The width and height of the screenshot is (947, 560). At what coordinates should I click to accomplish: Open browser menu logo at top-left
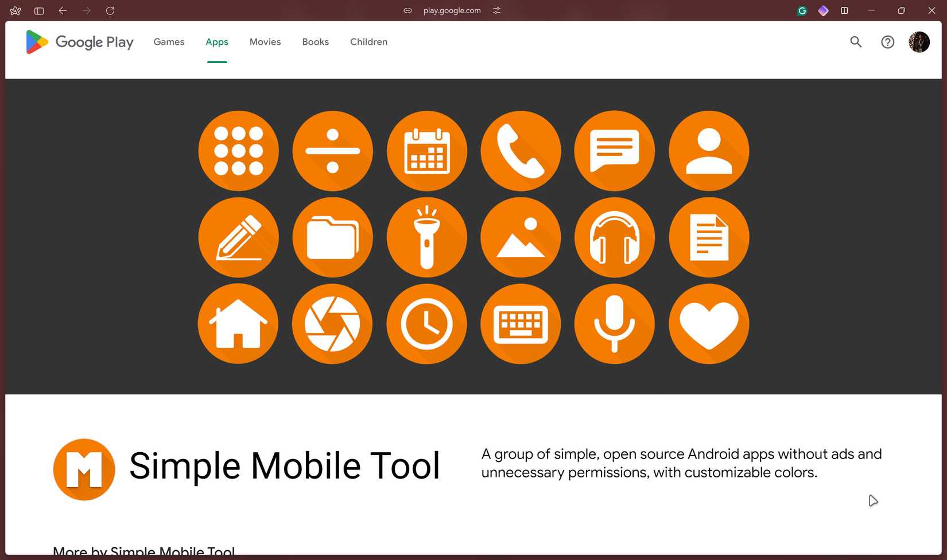(x=15, y=10)
